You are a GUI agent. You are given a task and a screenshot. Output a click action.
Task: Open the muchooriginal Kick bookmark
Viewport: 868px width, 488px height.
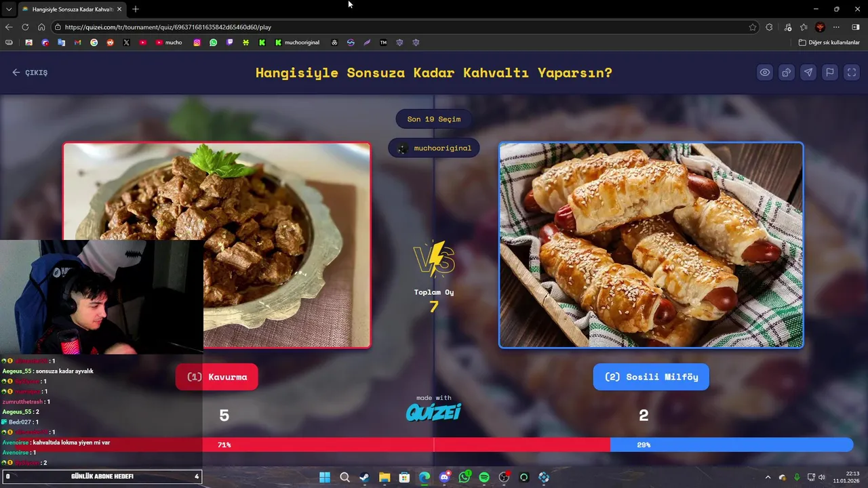[x=297, y=42]
